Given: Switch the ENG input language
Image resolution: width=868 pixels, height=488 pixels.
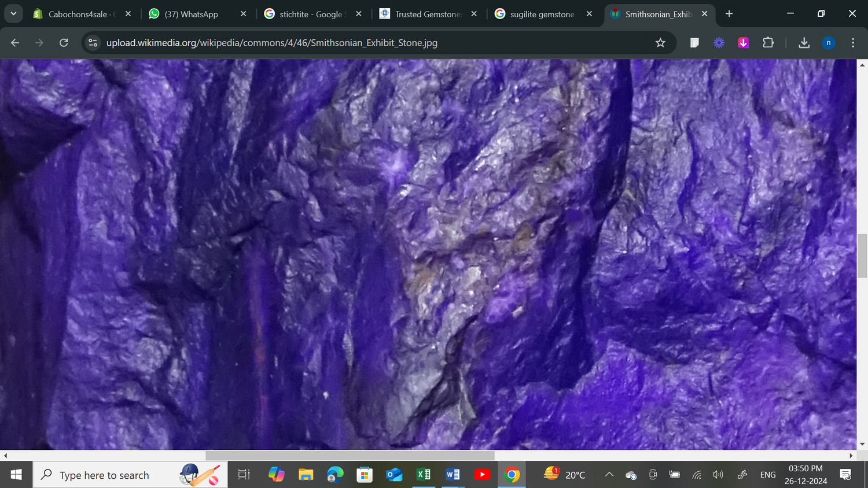Looking at the screenshot, I should (768, 475).
